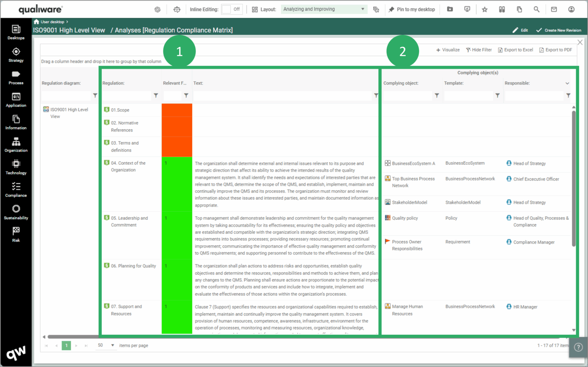The image size is (588, 367).
Task: Open the Strategy sidebar section
Action: tap(16, 55)
